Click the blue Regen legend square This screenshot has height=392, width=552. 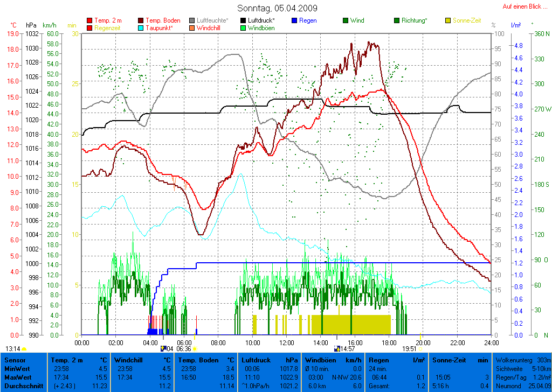coord(294,20)
